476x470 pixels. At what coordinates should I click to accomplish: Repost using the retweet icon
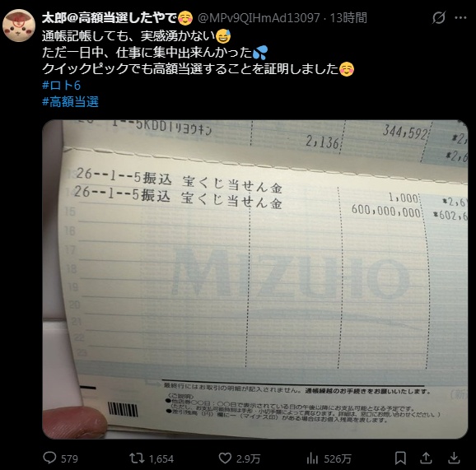click(137, 458)
